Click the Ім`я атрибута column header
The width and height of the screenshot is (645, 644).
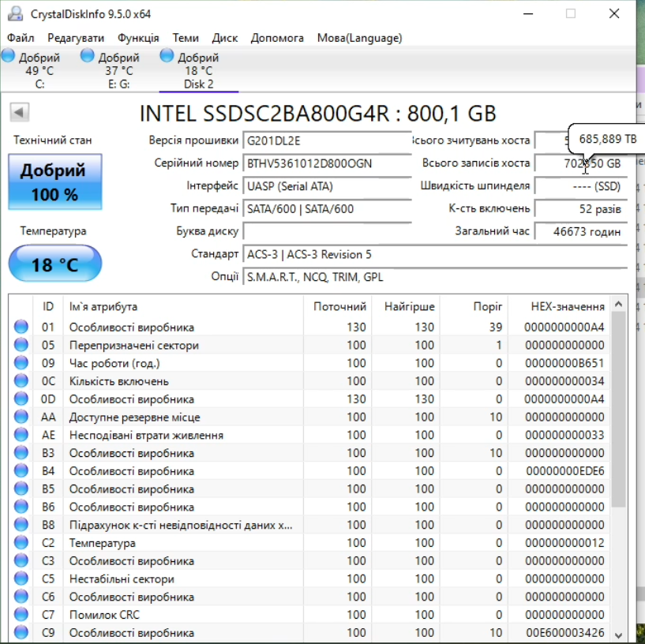tap(183, 306)
